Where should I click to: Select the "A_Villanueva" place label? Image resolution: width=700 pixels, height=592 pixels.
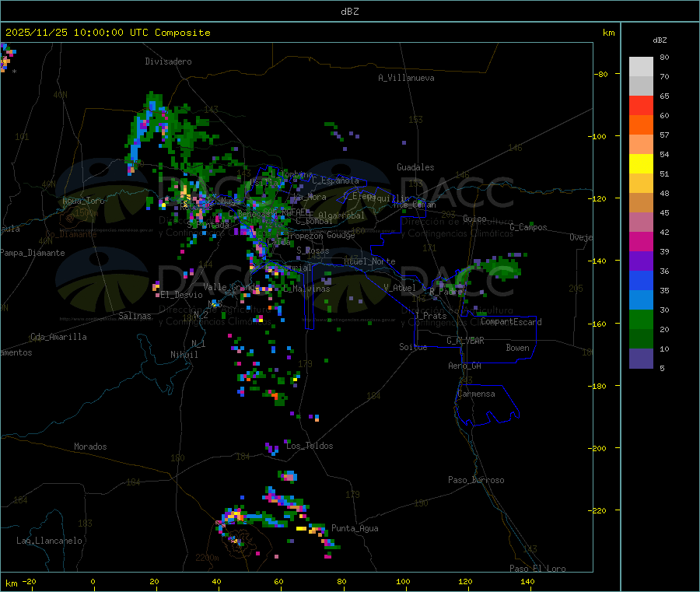406,78
